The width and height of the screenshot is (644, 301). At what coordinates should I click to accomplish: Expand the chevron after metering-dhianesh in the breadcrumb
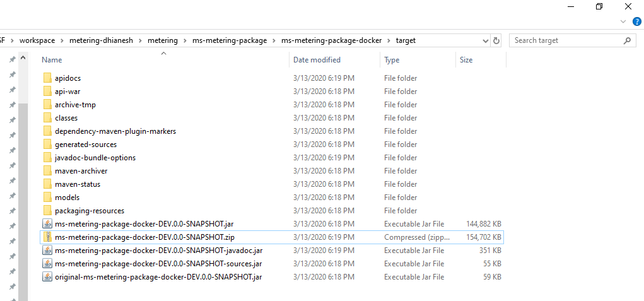tap(141, 40)
